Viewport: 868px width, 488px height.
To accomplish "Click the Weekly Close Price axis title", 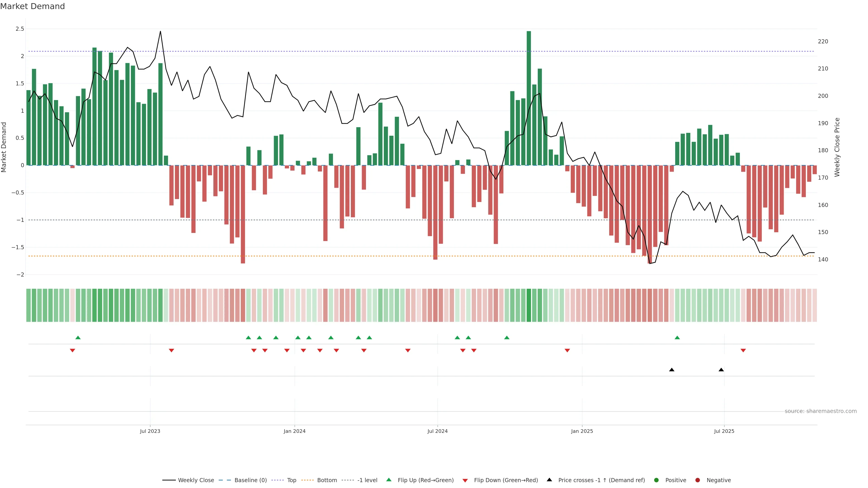I will coord(837,147).
